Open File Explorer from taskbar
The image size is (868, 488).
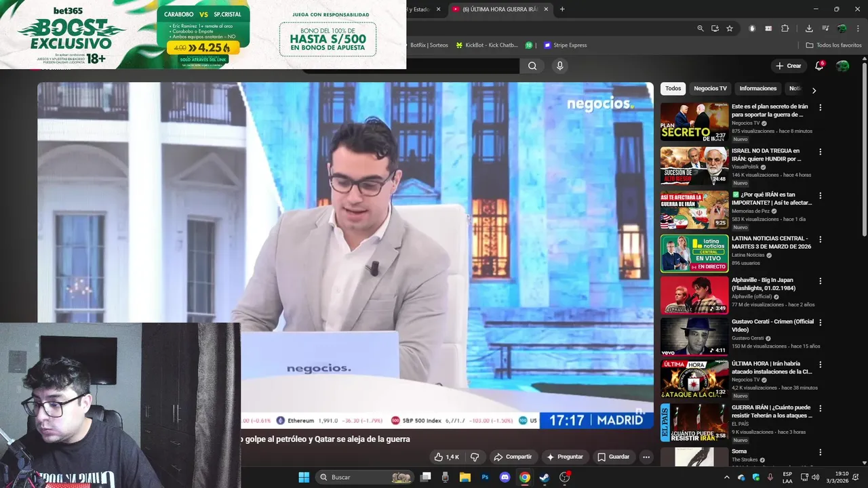(465, 477)
